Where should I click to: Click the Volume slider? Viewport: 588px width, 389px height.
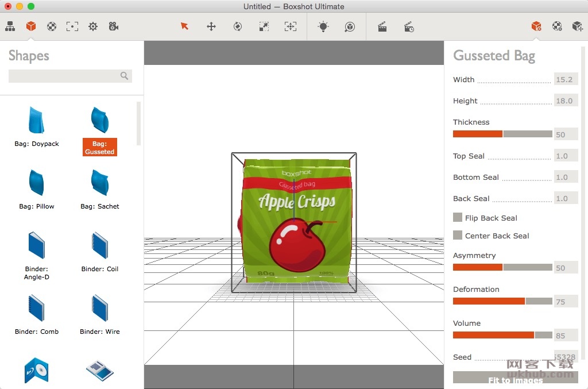click(502, 334)
